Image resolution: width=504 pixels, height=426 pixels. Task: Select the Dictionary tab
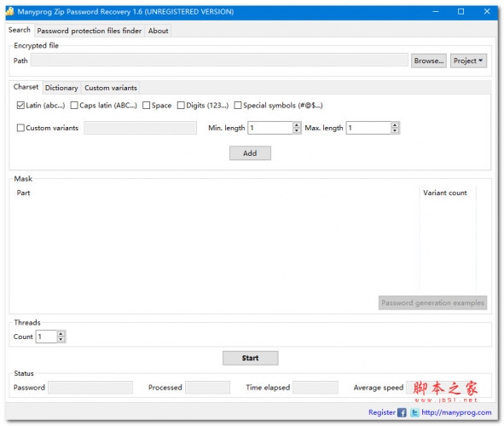tap(61, 88)
